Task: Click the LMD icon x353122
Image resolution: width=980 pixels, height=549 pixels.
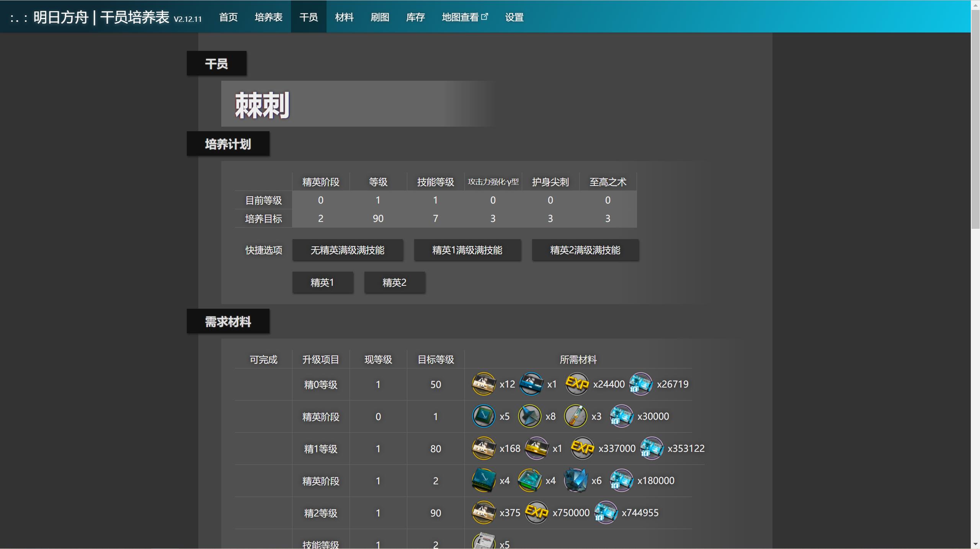Action: click(652, 448)
